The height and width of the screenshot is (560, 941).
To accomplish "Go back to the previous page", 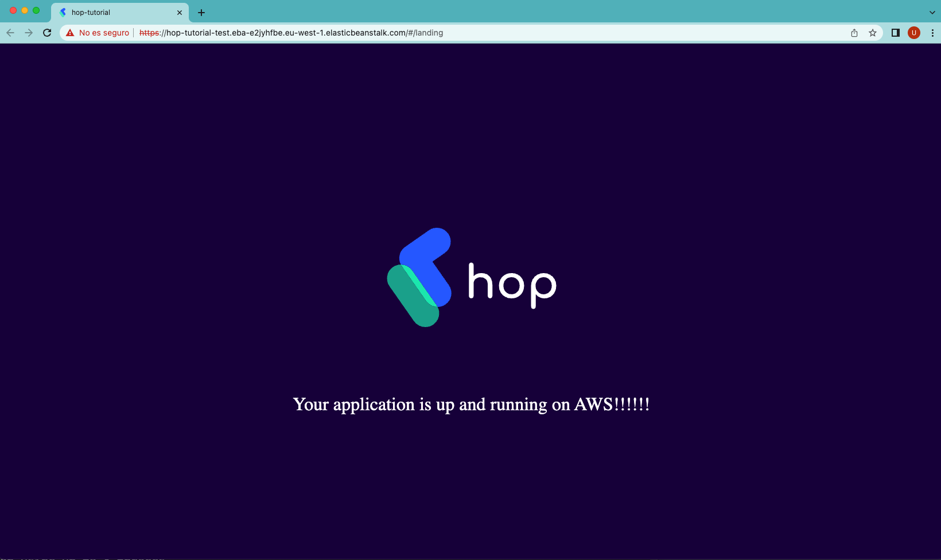I will (x=10, y=33).
